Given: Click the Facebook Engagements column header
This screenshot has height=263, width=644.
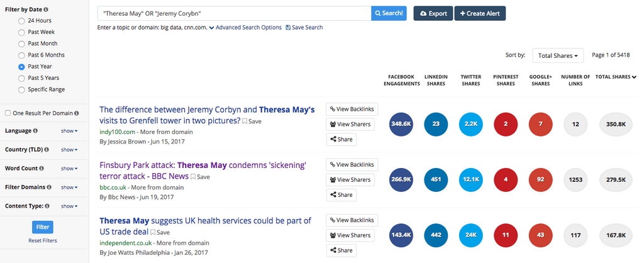Looking at the screenshot, I should [x=401, y=80].
